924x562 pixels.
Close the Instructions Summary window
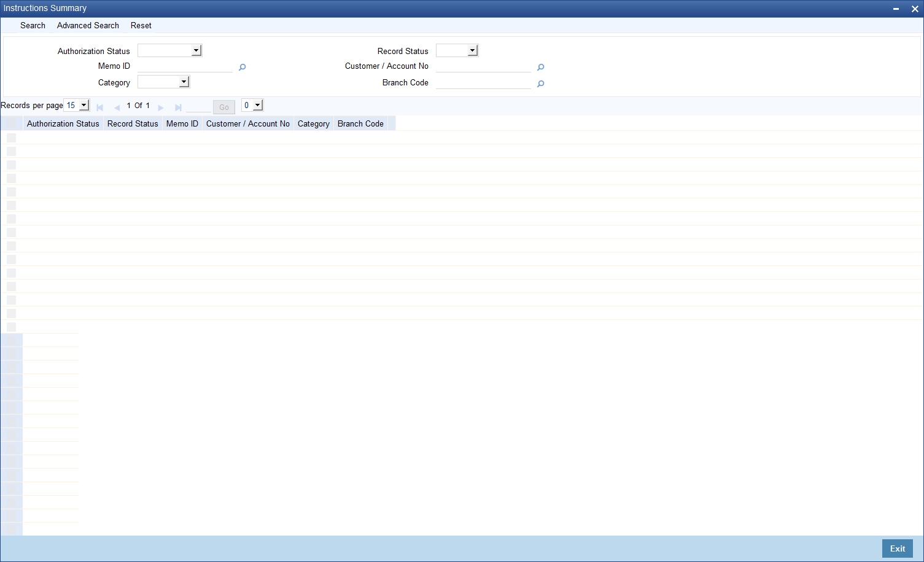point(915,9)
